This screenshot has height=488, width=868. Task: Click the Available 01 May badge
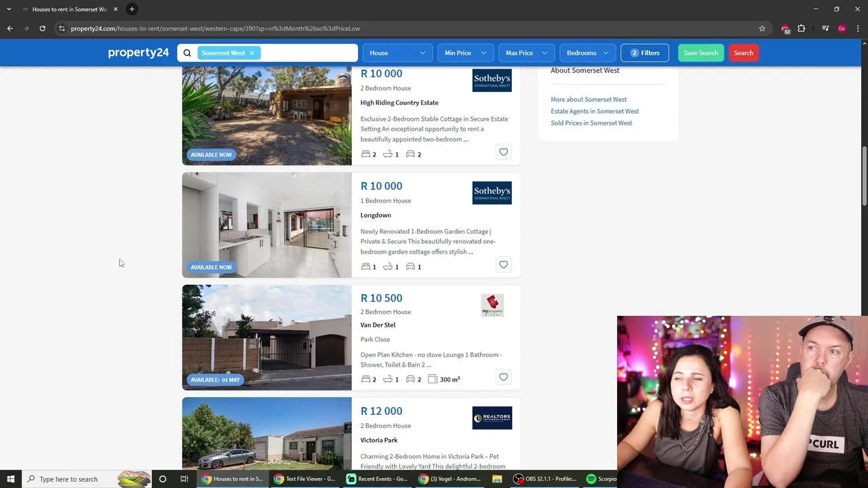coord(215,380)
